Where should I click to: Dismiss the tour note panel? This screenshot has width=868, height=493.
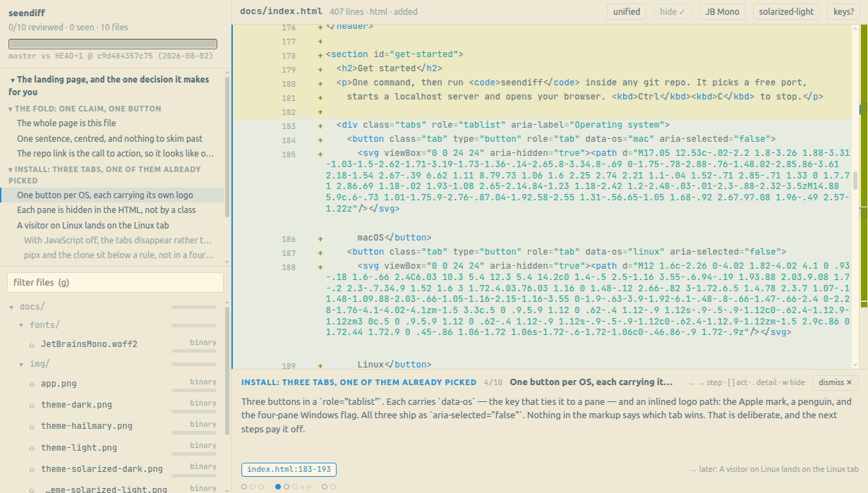[x=836, y=382]
